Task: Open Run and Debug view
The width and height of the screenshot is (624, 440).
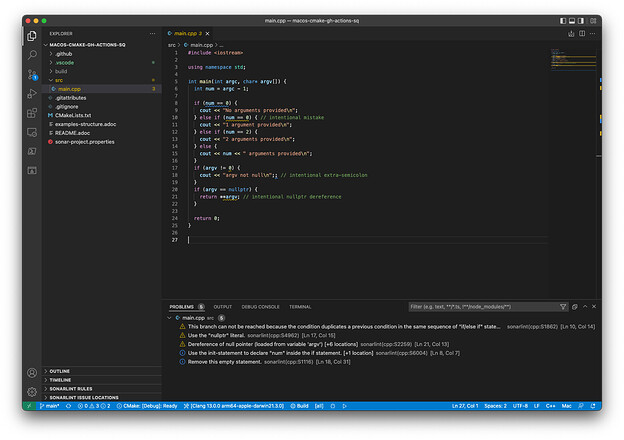Action: point(32,93)
